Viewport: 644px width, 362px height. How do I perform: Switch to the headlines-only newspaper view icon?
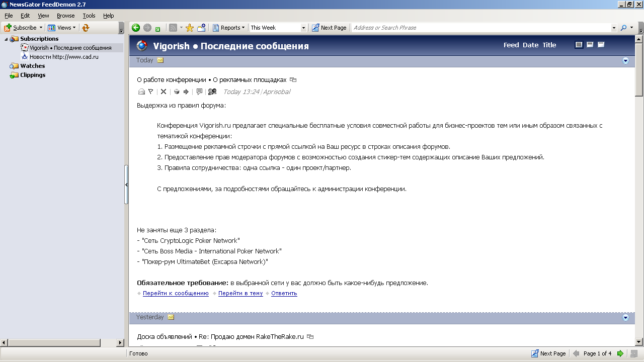601,45
